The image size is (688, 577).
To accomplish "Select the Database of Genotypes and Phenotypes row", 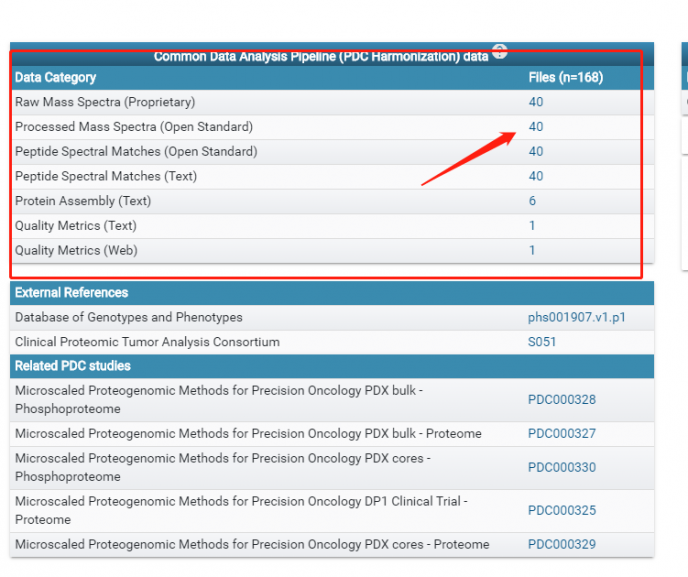I will (x=128, y=318).
